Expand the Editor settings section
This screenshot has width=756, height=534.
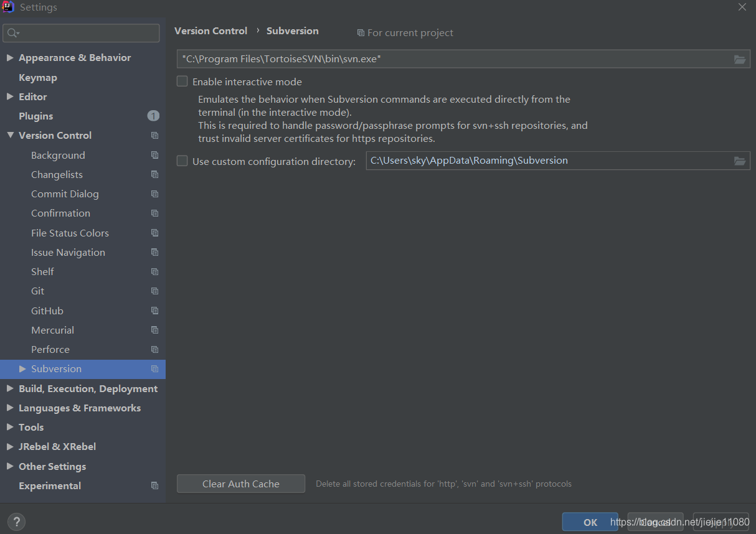point(10,96)
